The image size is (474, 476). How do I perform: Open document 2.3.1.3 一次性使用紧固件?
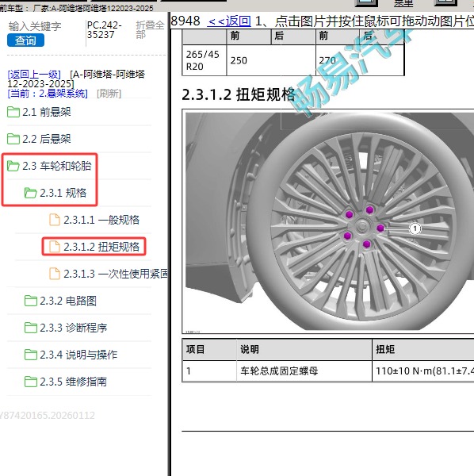click(115, 274)
